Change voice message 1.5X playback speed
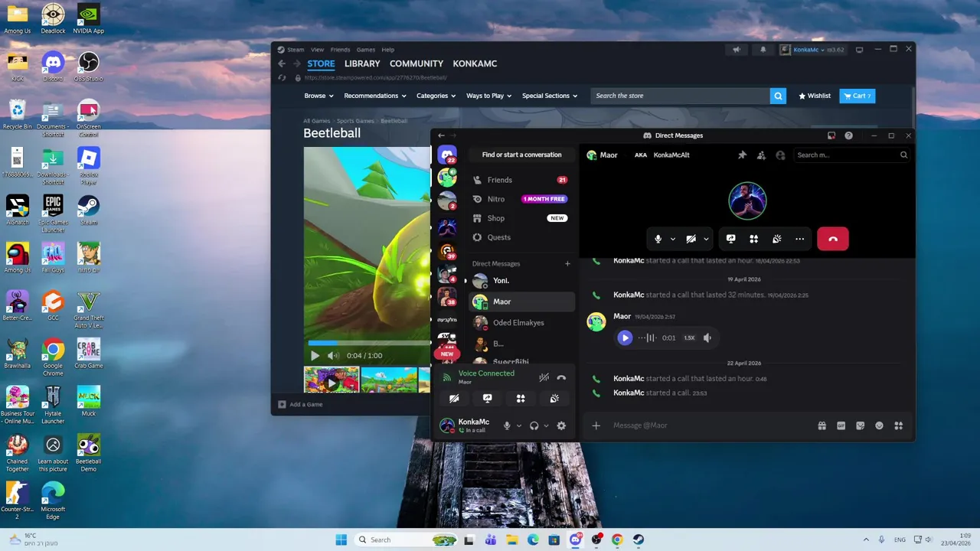This screenshot has height=551, width=980. point(689,337)
